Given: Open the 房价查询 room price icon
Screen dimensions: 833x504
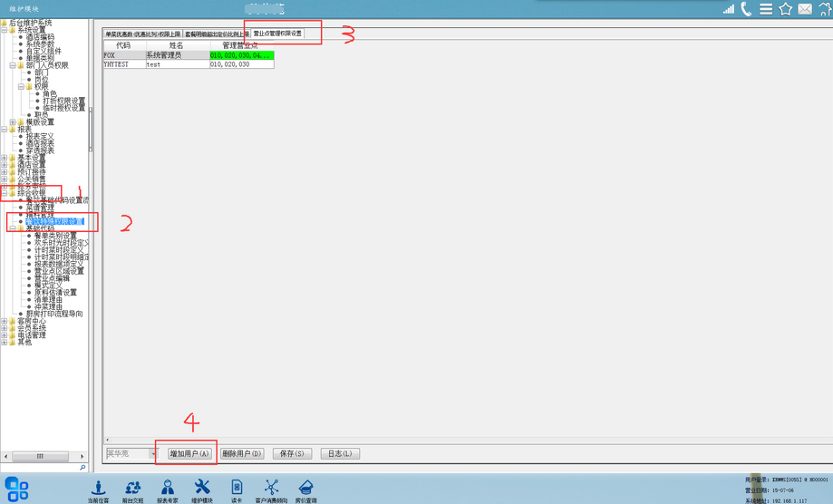Looking at the screenshot, I should (x=306, y=488).
